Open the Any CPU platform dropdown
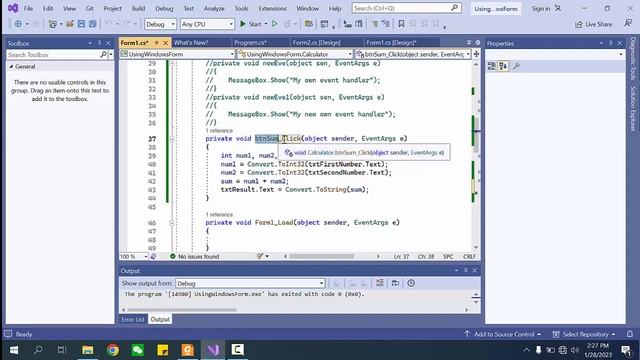This screenshot has width=640, height=360. coord(207,24)
